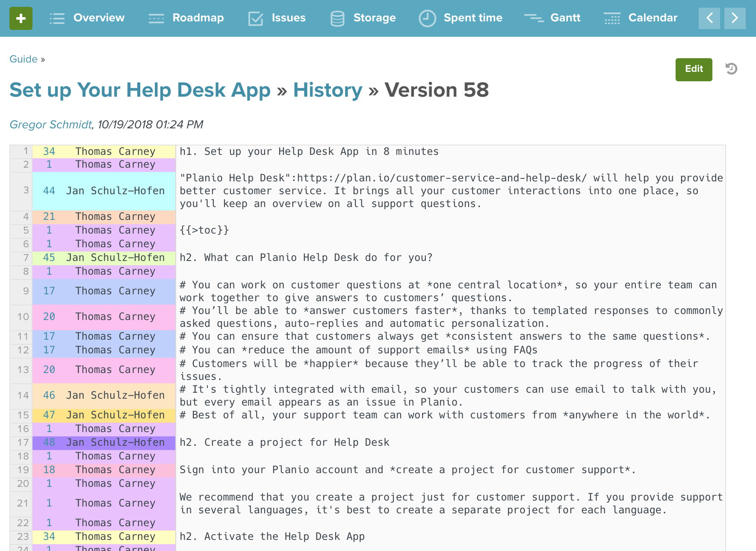Image resolution: width=756 pixels, height=551 pixels.
Task: Open version 17 on line 12
Action: click(49, 350)
